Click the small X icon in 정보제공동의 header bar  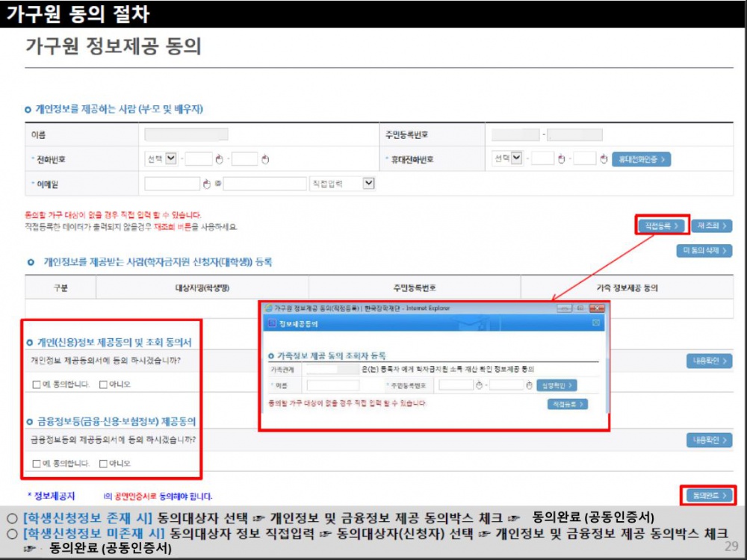point(596,323)
